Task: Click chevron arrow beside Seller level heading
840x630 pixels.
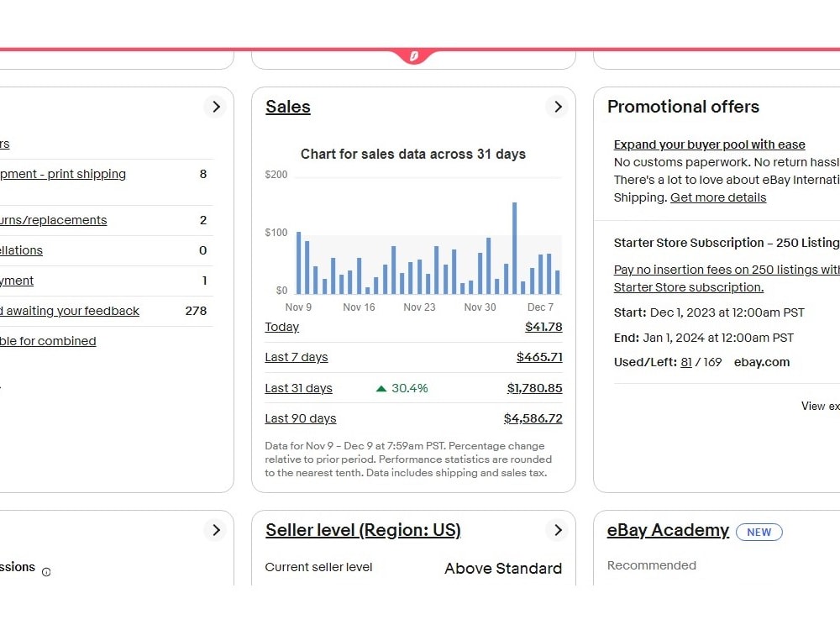Action: click(558, 530)
